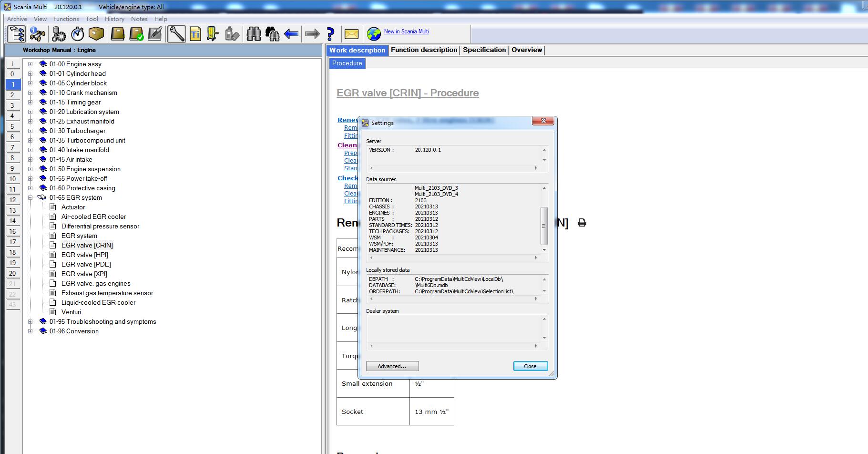The image size is (868, 454).
Task: Click the oil bottle fluids icon
Action: coord(232,34)
